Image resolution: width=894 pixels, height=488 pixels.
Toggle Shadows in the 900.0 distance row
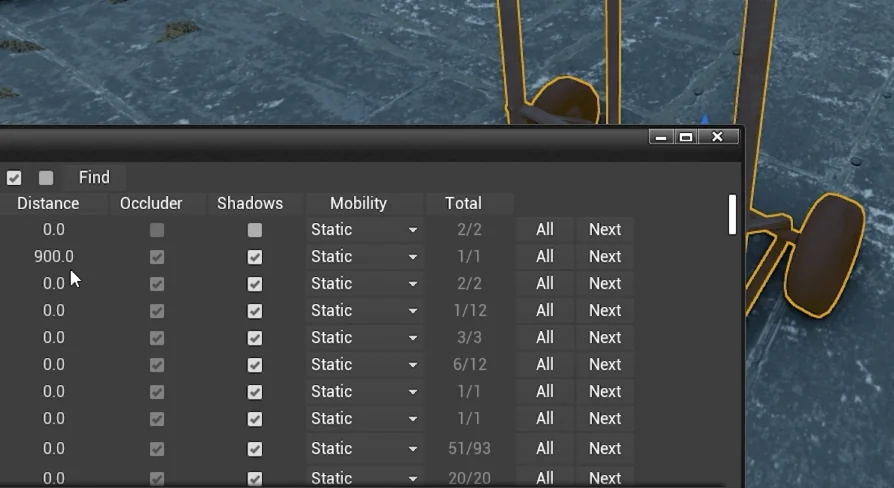(x=255, y=257)
